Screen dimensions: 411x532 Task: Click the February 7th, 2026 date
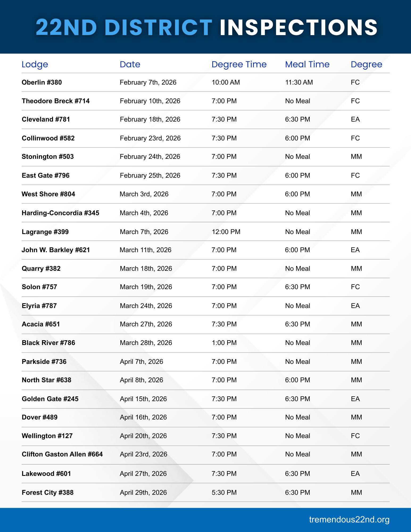coord(148,82)
